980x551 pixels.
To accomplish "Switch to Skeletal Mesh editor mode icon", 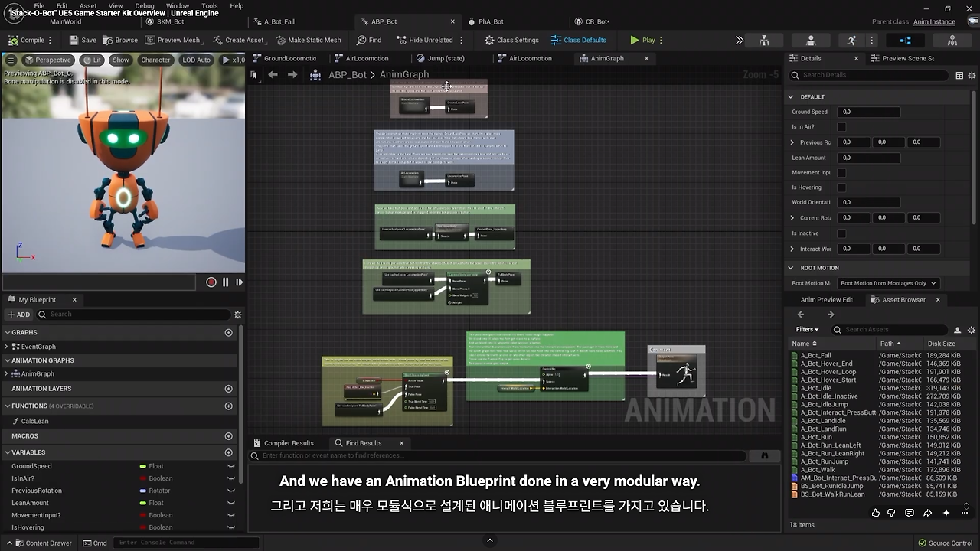I will [x=811, y=40].
